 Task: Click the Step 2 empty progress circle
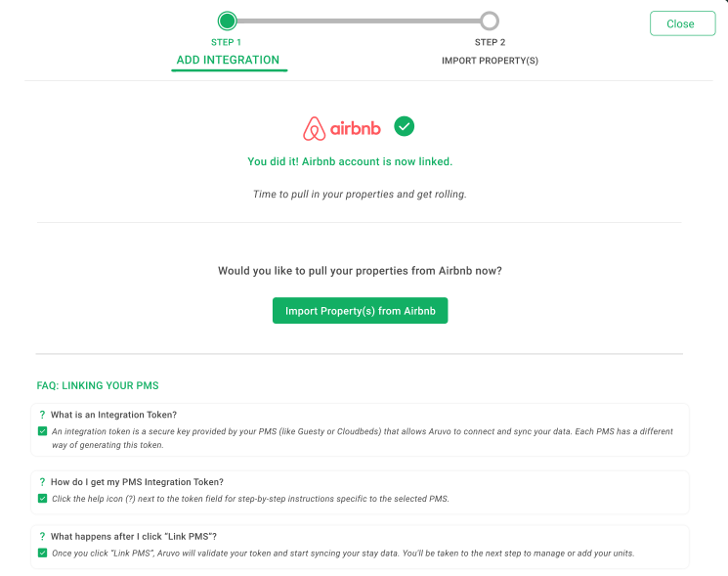point(490,21)
